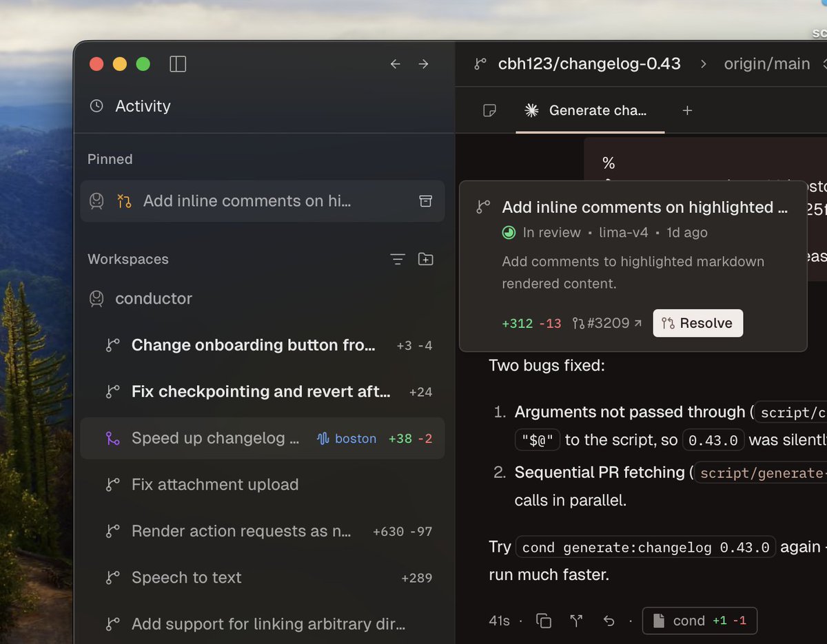
Task: Click purple merged icon on Speed up changelog
Action: [113, 438]
